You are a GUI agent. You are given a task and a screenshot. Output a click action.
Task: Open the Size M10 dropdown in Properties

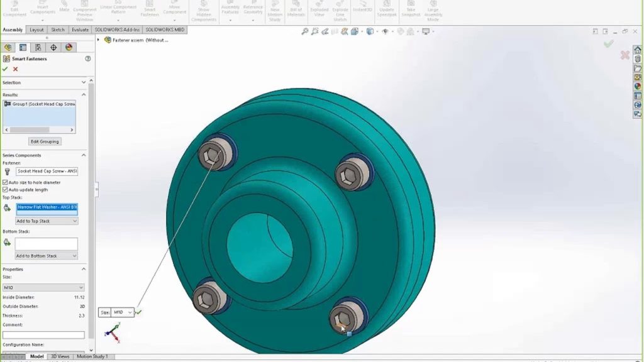[x=43, y=287]
